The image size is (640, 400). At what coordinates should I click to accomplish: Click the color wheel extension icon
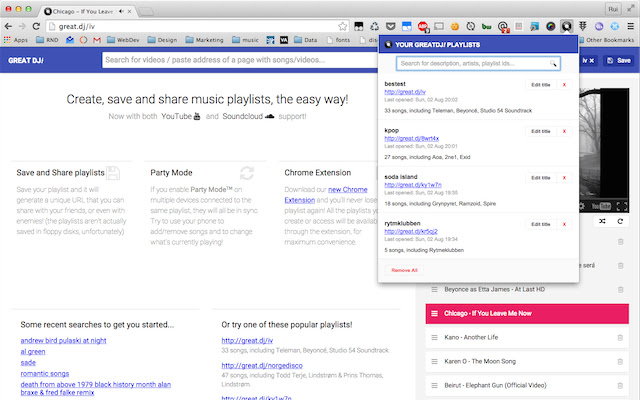tap(551, 27)
